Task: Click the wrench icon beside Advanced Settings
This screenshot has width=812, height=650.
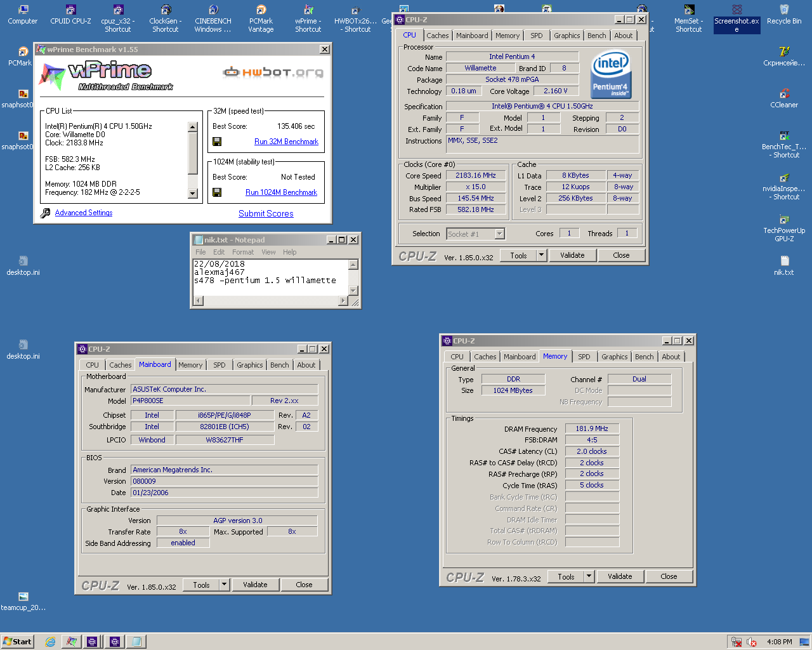Action: [45, 213]
